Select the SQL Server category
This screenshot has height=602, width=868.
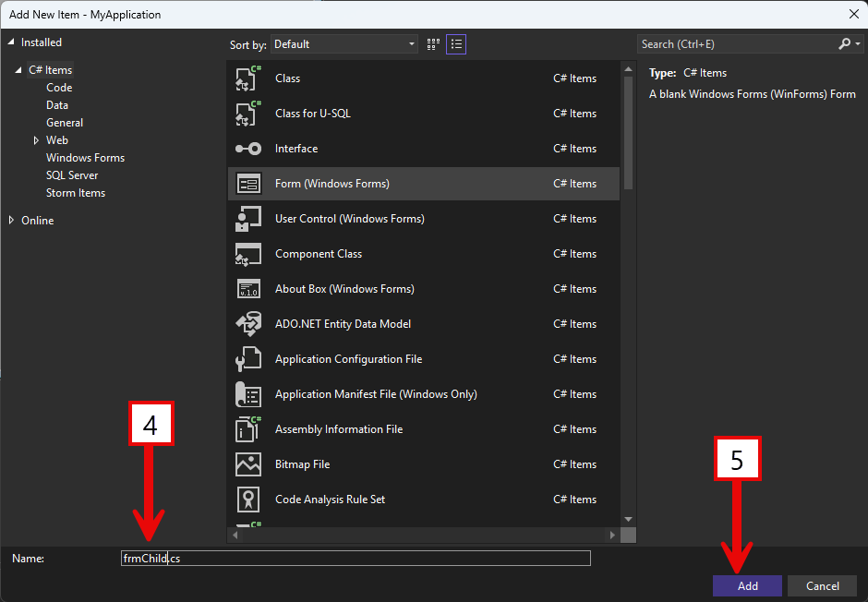72,175
